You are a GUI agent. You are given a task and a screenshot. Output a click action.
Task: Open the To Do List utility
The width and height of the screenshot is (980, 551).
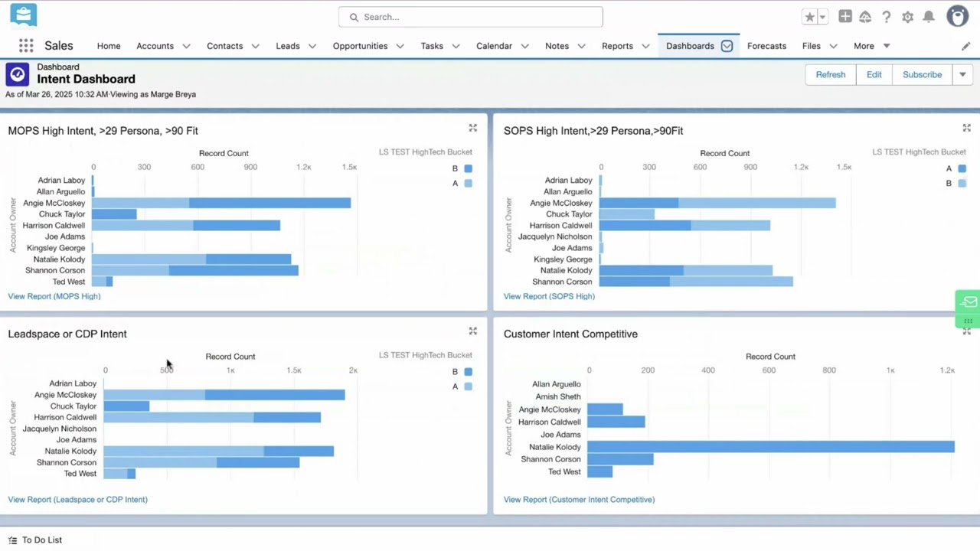(34, 540)
